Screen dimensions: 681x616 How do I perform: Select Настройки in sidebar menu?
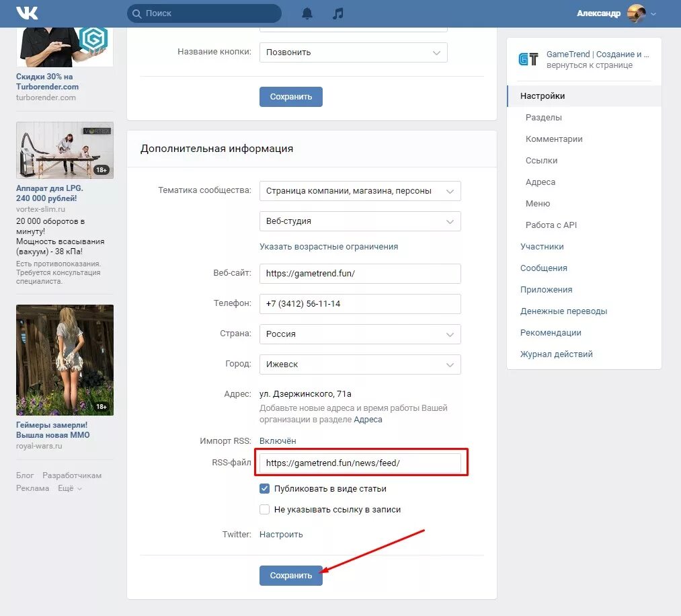point(584,96)
